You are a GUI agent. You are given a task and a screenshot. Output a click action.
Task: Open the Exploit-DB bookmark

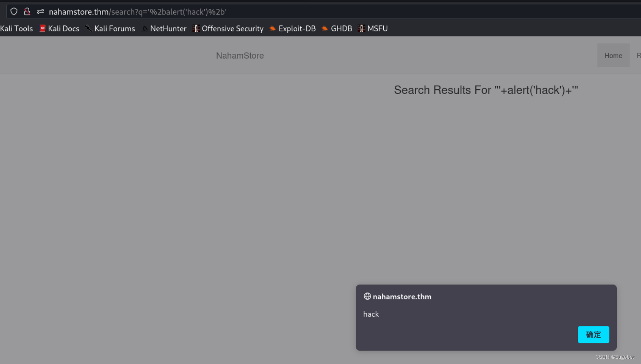coord(292,28)
